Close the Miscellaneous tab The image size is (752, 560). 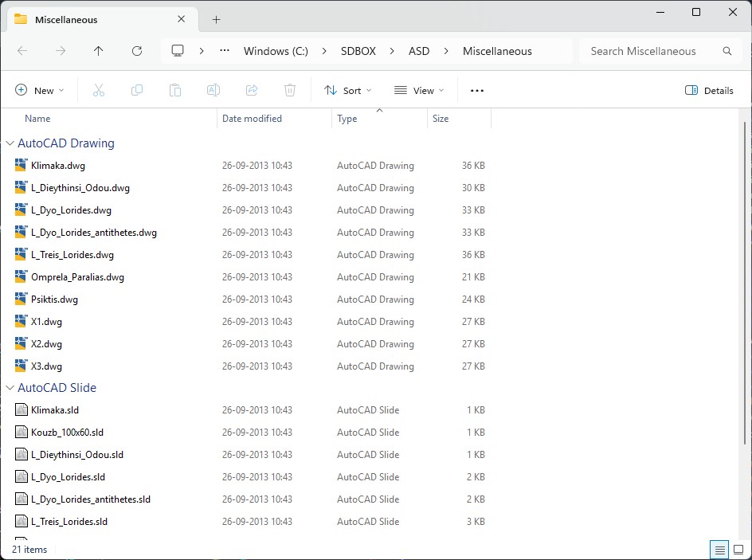click(x=182, y=19)
